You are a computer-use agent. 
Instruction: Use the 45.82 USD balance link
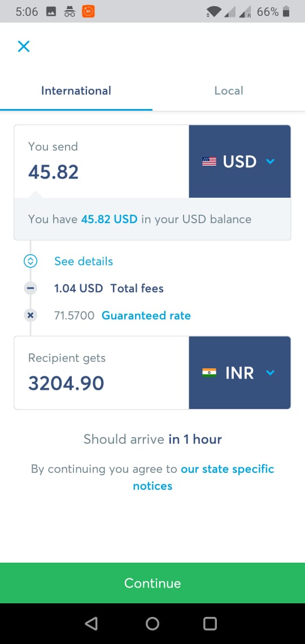click(x=109, y=219)
